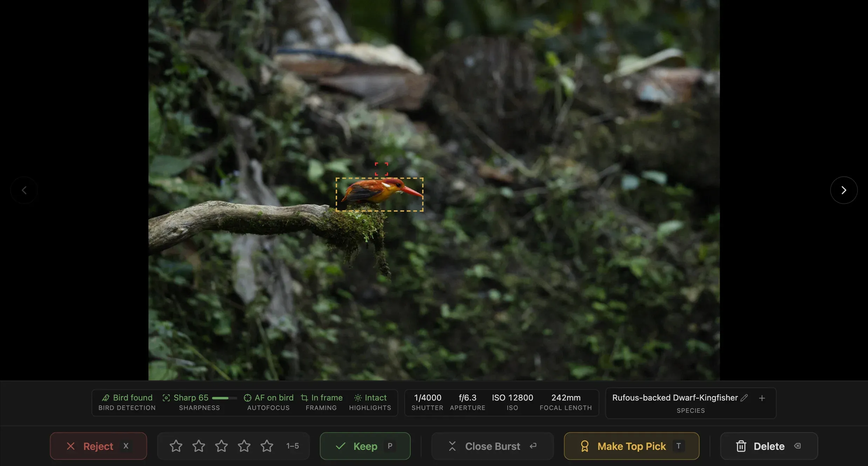868x466 pixels.
Task: Click the Reject button
Action: click(x=98, y=446)
